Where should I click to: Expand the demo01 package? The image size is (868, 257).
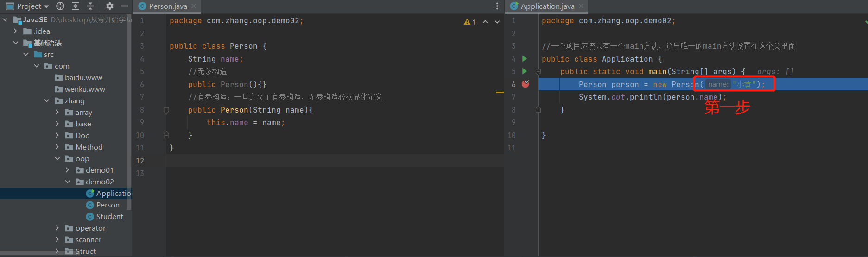tap(68, 170)
